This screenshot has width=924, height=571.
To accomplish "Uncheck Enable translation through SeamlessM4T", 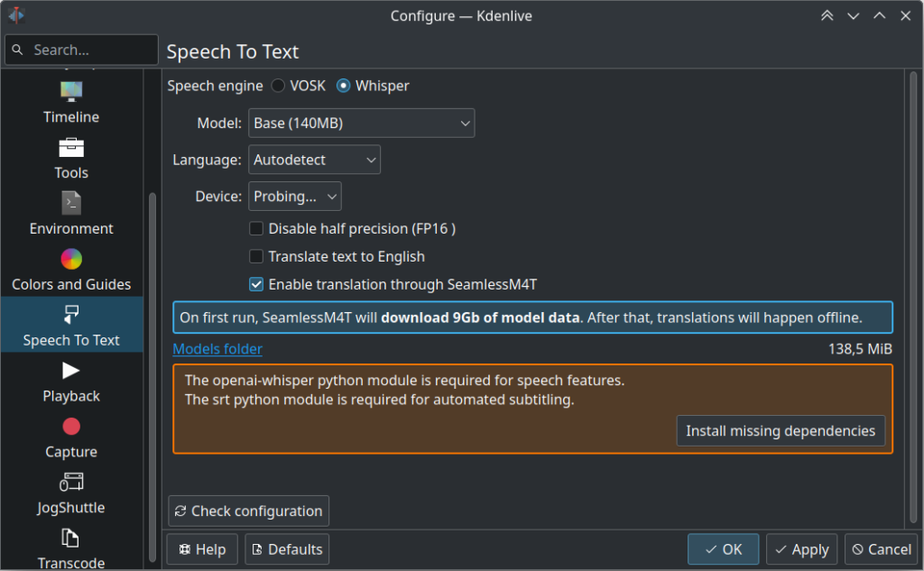I will point(256,284).
